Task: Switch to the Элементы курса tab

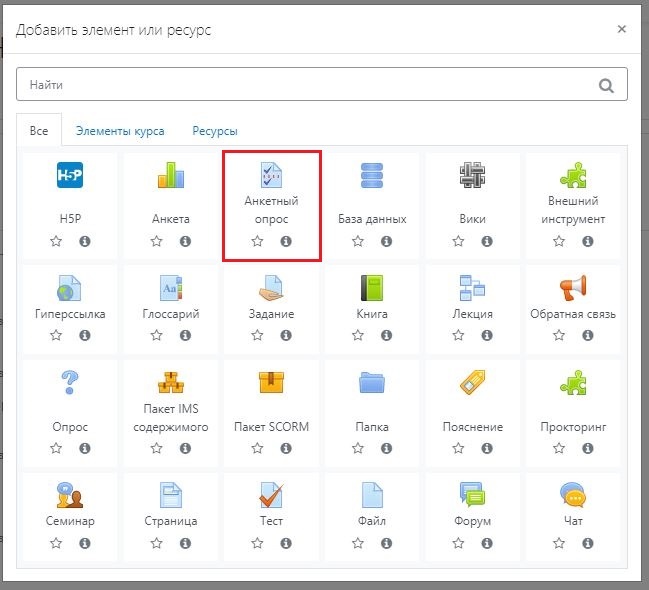Action: click(120, 131)
